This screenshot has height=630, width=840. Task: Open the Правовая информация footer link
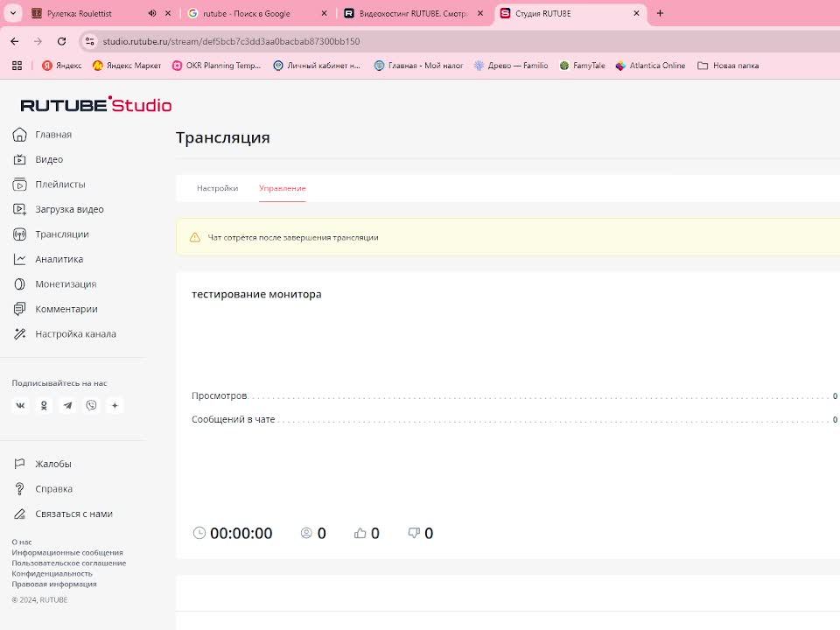[x=54, y=584]
